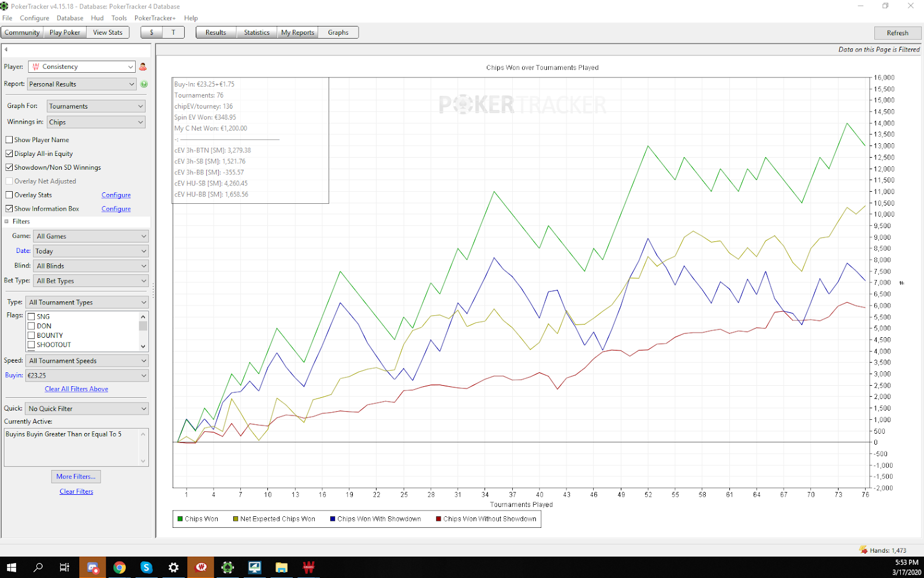Viewport: 924px width, 578px height.
Task: Enable the Show Player Name checkbox
Action: point(9,140)
